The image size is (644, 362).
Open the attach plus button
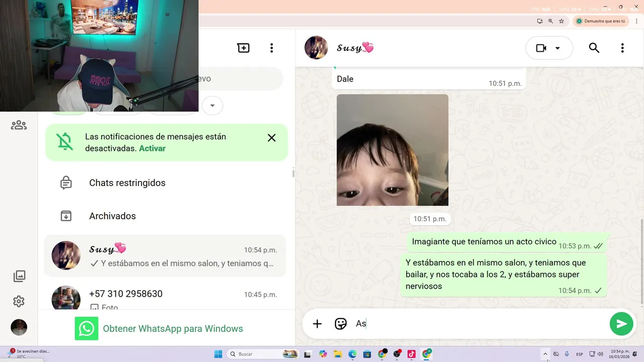317,324
